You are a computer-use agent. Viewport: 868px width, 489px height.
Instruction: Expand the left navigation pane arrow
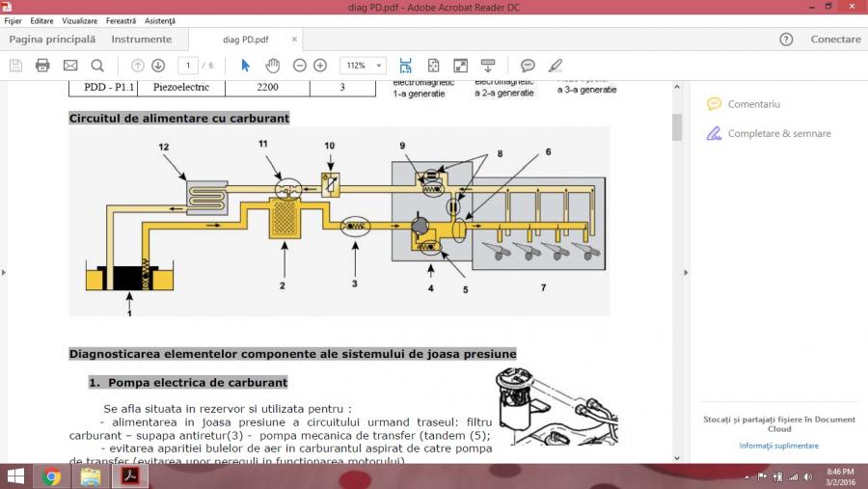(4, 272)
